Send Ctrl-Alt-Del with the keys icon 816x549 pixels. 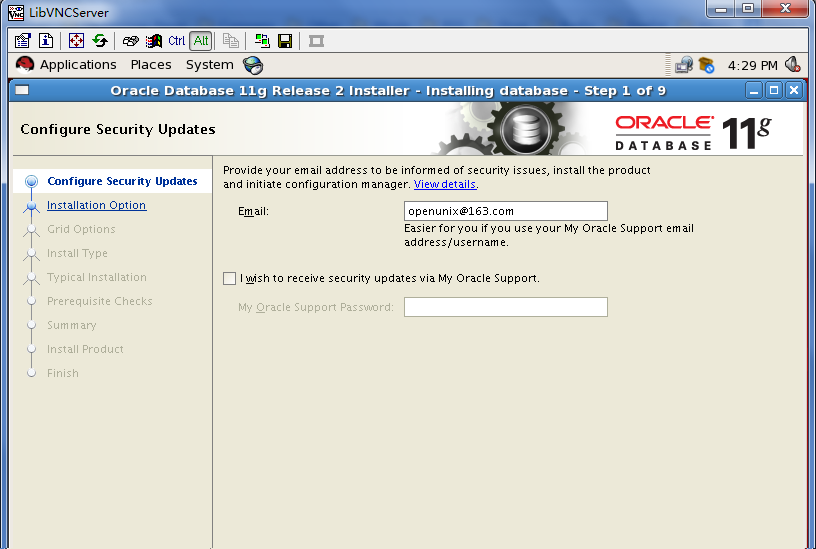131,41
